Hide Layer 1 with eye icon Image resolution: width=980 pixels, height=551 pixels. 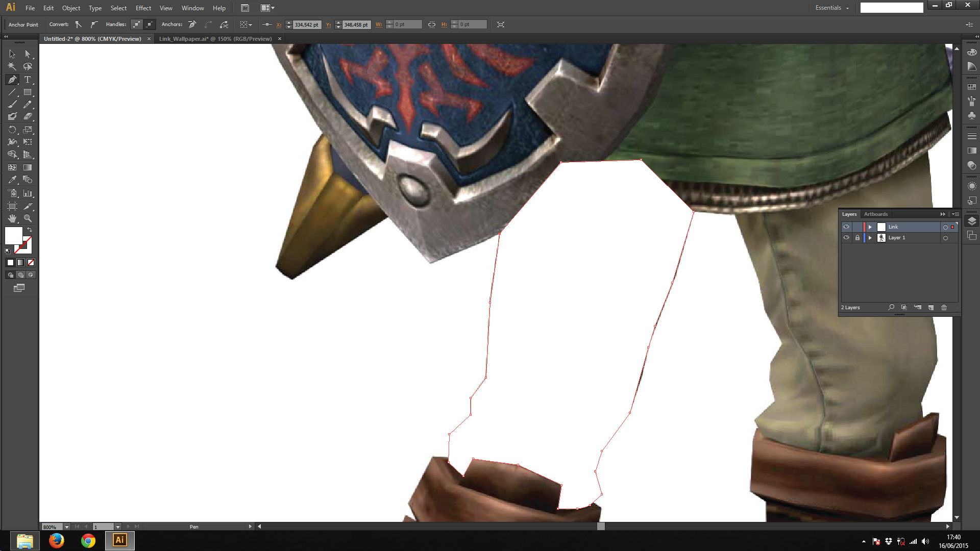846,238
